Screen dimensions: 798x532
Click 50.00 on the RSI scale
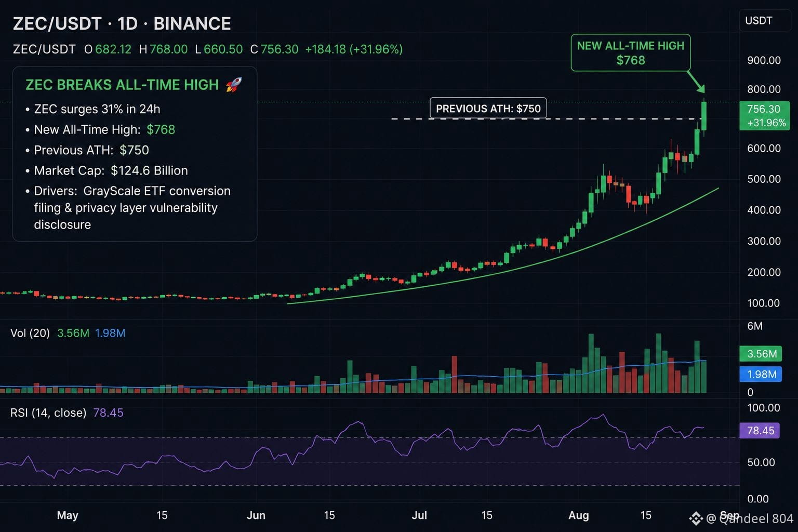pyautogui.click(x=761, y=462)
